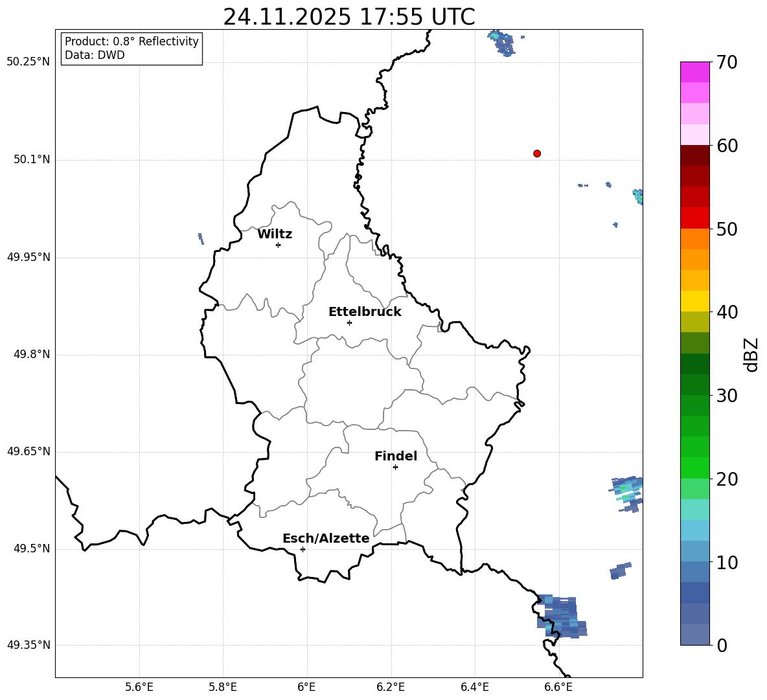The image size is (767, 700).
Task: Click the 49.95°N latitude label
Action: tap(28, 257)
